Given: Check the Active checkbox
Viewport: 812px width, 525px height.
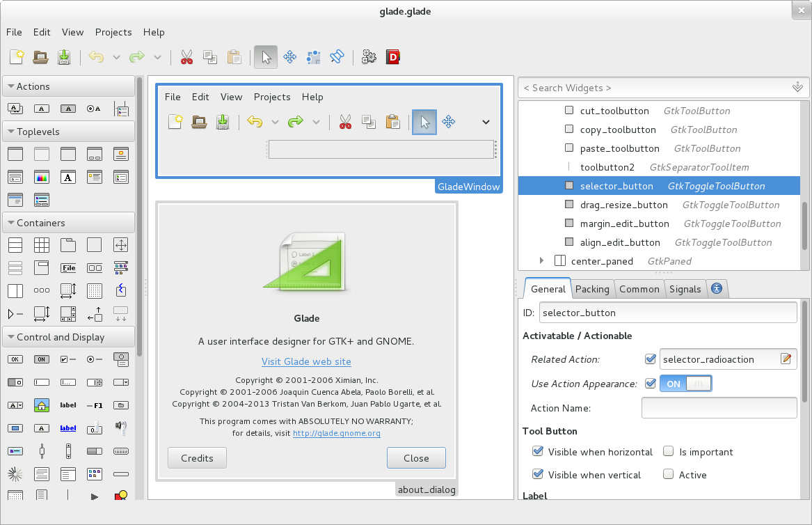Looking at the screenshot, I should [x=669, y=474].
